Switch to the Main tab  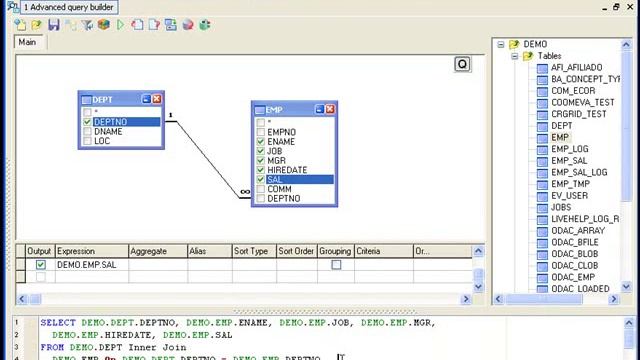tap(28, 42)
